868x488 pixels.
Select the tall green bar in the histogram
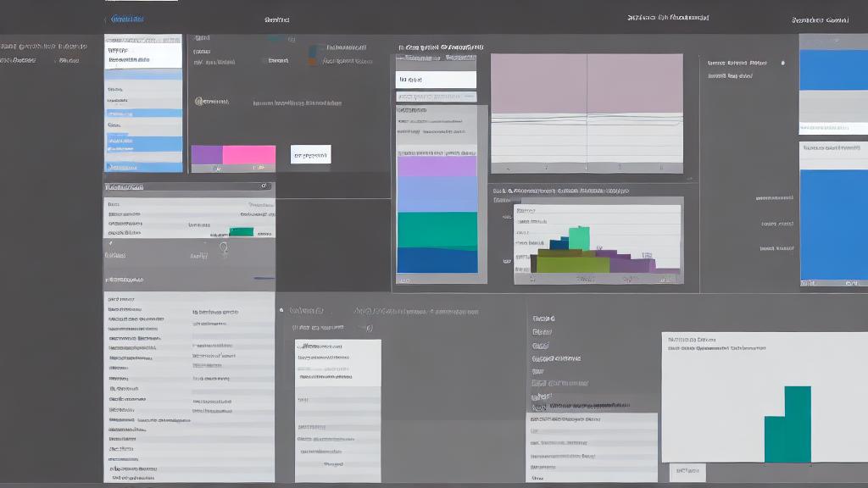tap(579, 238)
